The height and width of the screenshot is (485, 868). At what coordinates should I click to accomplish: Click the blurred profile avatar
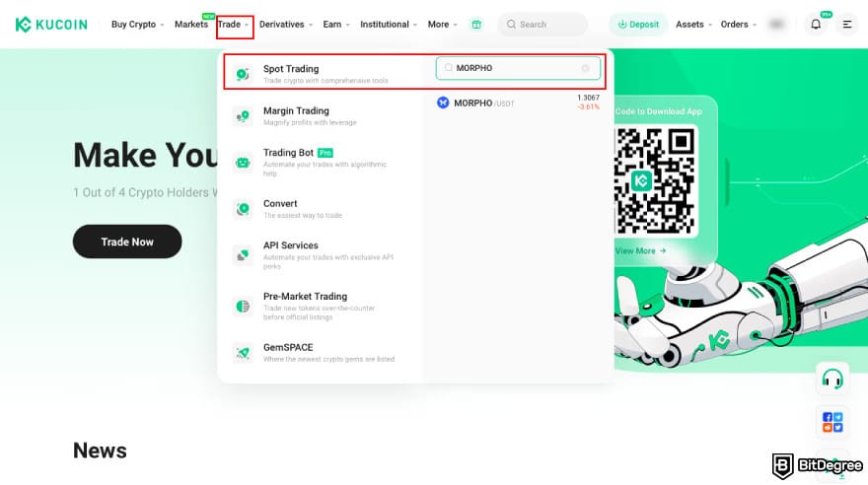click(776, 25)
